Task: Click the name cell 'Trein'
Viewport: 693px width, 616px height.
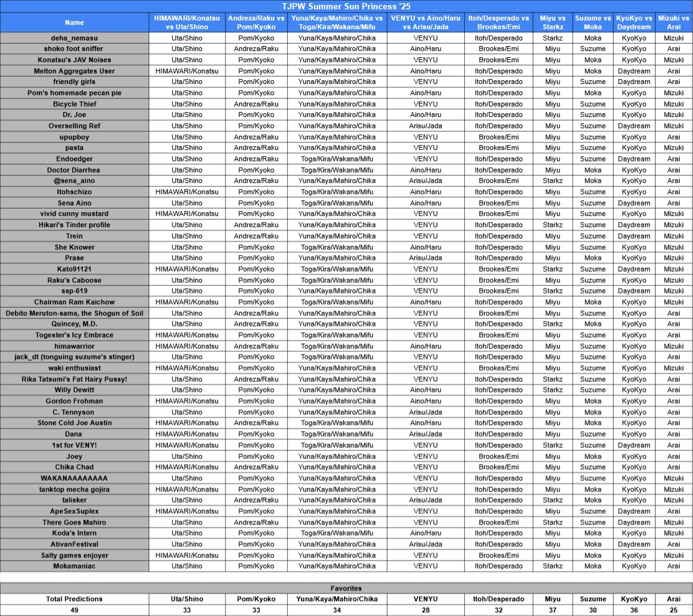Action: [x=74, y=236]
